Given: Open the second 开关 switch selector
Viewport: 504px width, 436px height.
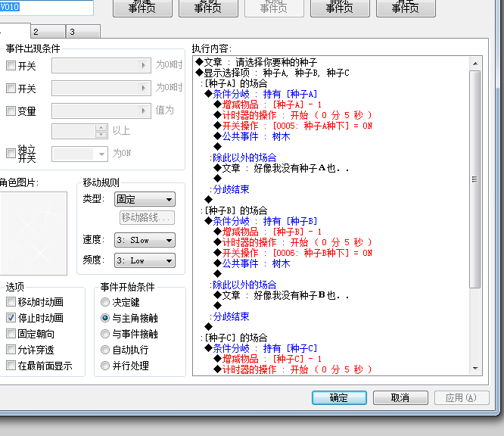Looking at the screenshot, I should point(101,88).
